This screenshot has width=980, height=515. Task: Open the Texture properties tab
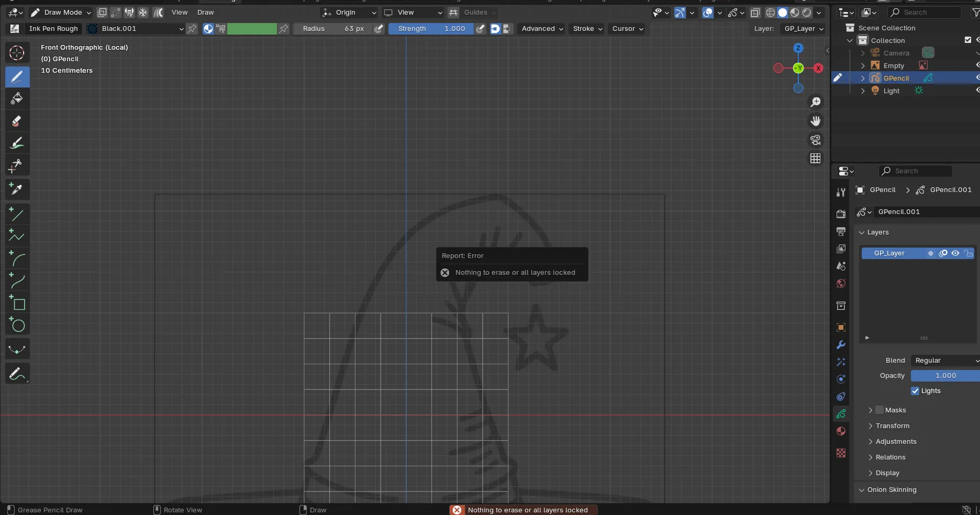(841, 453)
